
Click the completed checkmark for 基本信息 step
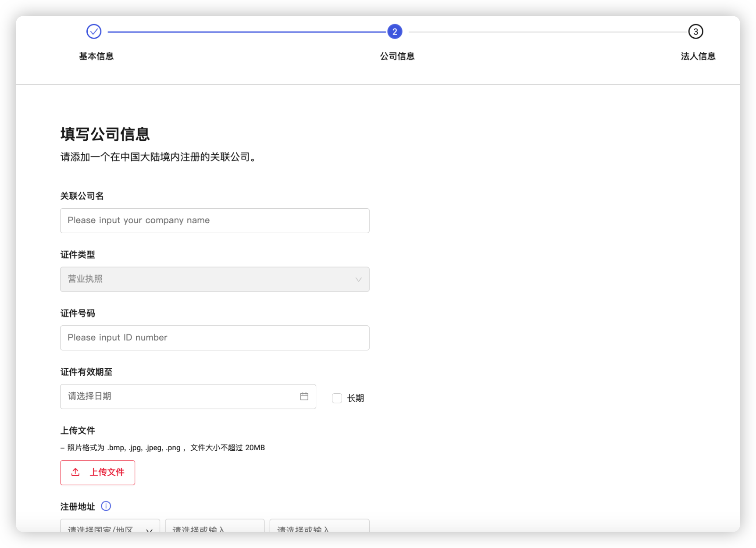click(93, 31)
